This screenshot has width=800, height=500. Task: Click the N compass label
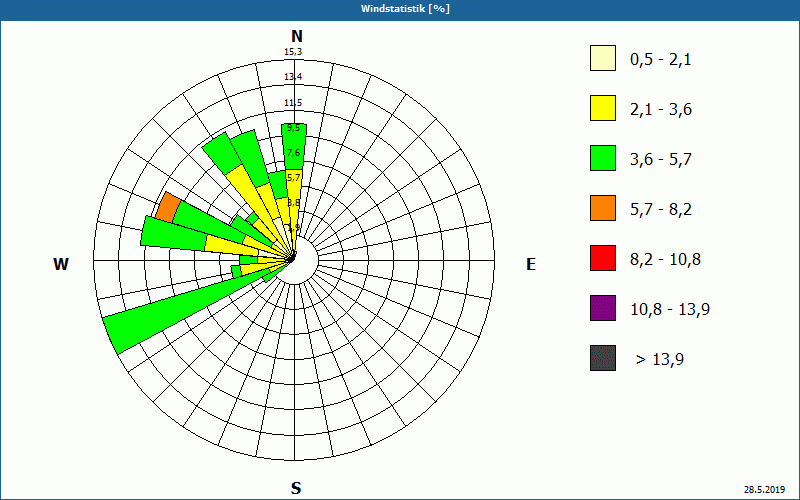pyautogui.click(x=296, y=36)
